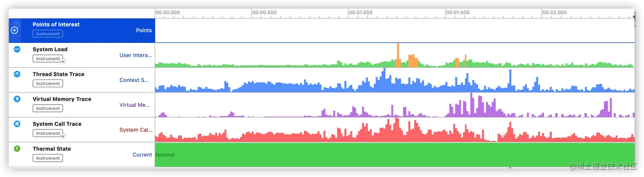Viewport: 644px width, 177px height.
Task: Select the System Call Trace track title
Action: pos(57,124)
